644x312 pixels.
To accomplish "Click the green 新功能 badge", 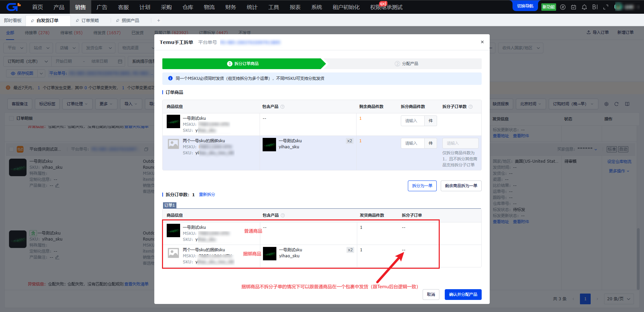I will pyautogui.click(x=549, y=7).
